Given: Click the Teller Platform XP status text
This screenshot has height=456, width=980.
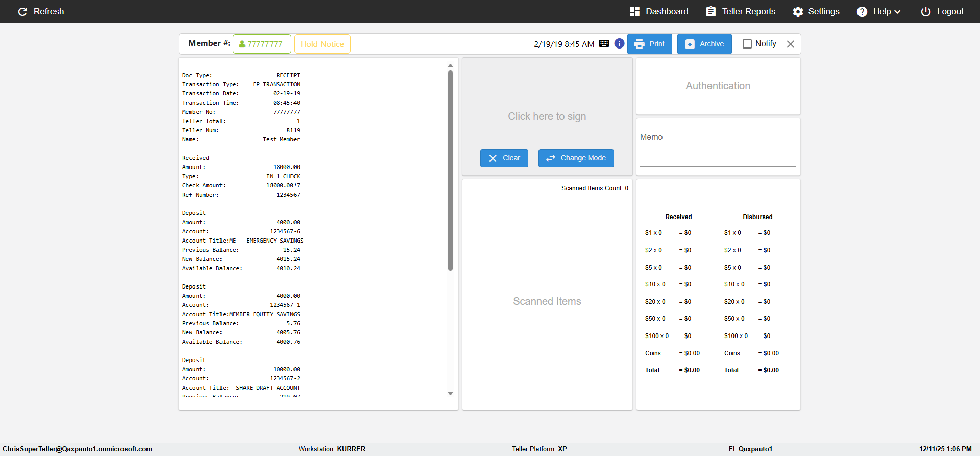Looking at the screenshot, I should click(540, 449).
